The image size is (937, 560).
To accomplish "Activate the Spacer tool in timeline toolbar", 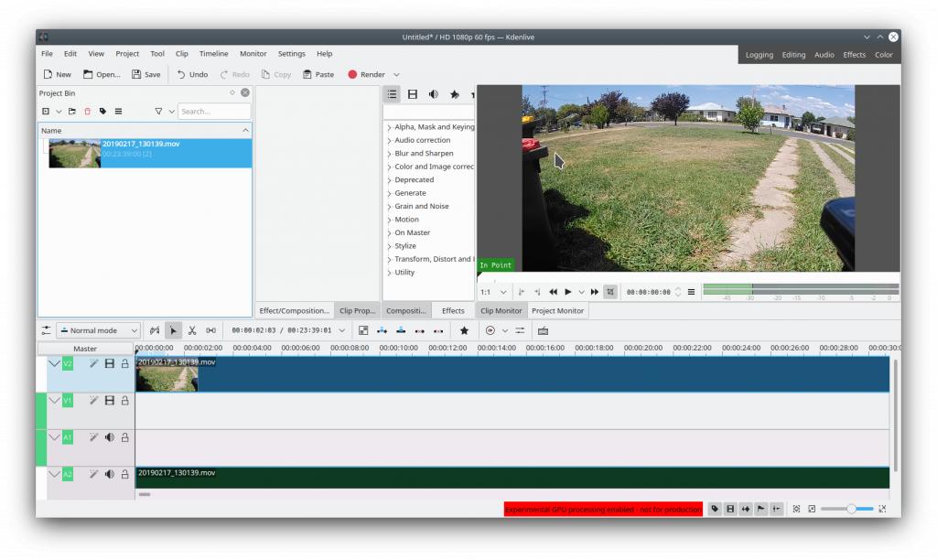I will [211, 330].
